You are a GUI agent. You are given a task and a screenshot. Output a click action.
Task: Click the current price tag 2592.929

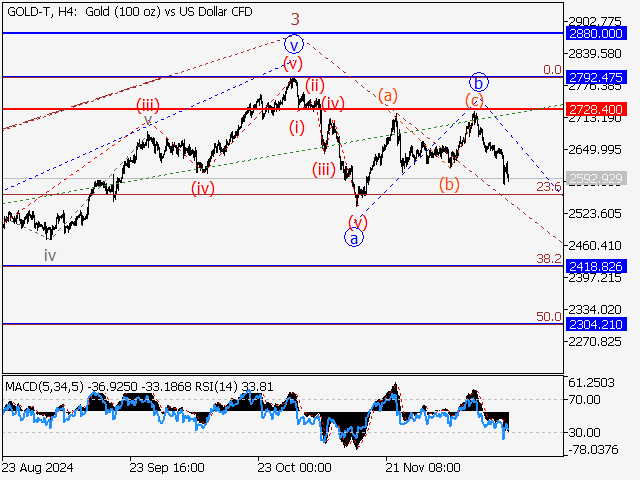coord(595,179)
